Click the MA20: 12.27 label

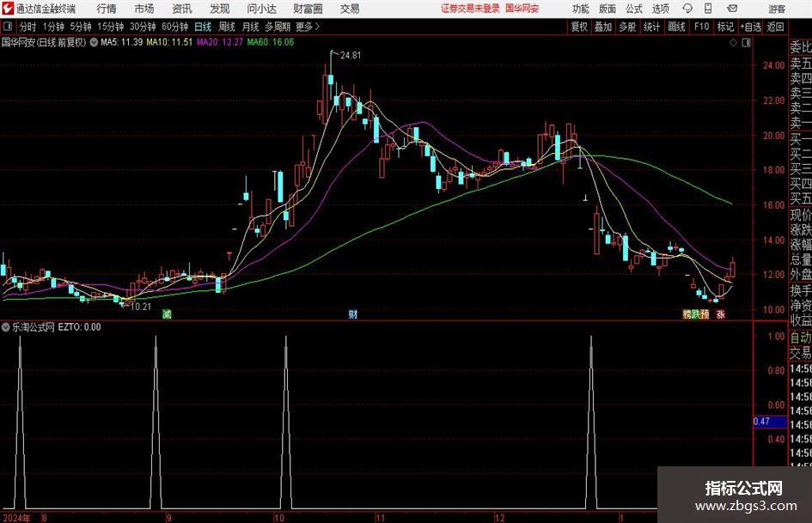click(x=220, y=42)
